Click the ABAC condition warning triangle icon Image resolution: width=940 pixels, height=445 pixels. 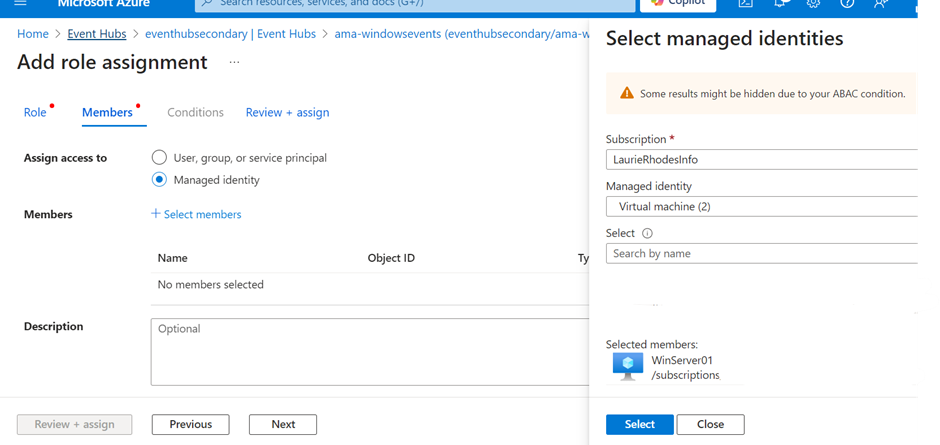click(626, 93)
